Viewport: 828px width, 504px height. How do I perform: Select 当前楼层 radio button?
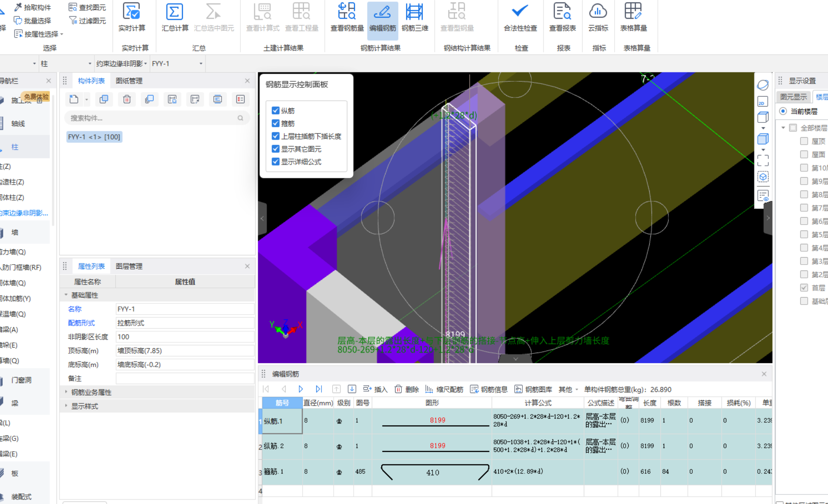[783, 111]
